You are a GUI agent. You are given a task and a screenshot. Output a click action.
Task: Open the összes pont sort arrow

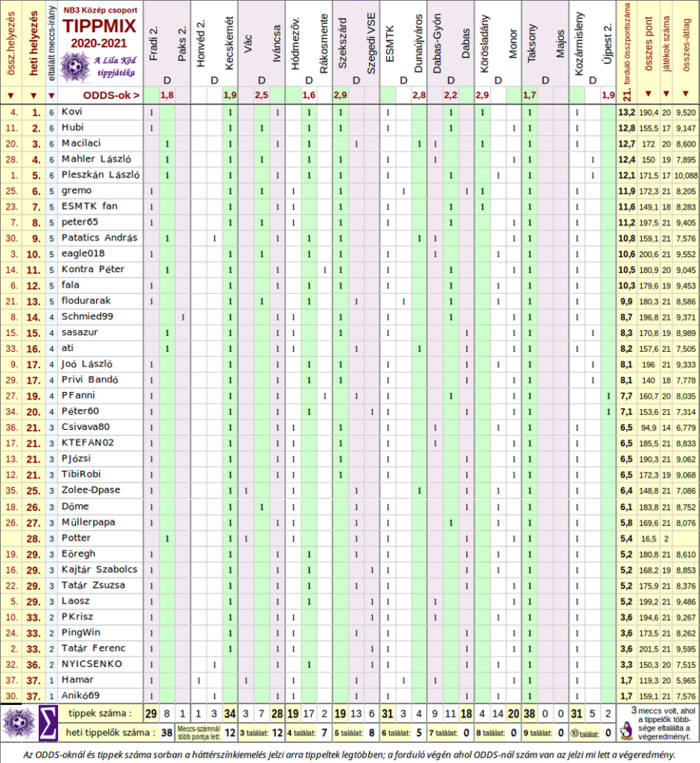(x=648, y=93)
